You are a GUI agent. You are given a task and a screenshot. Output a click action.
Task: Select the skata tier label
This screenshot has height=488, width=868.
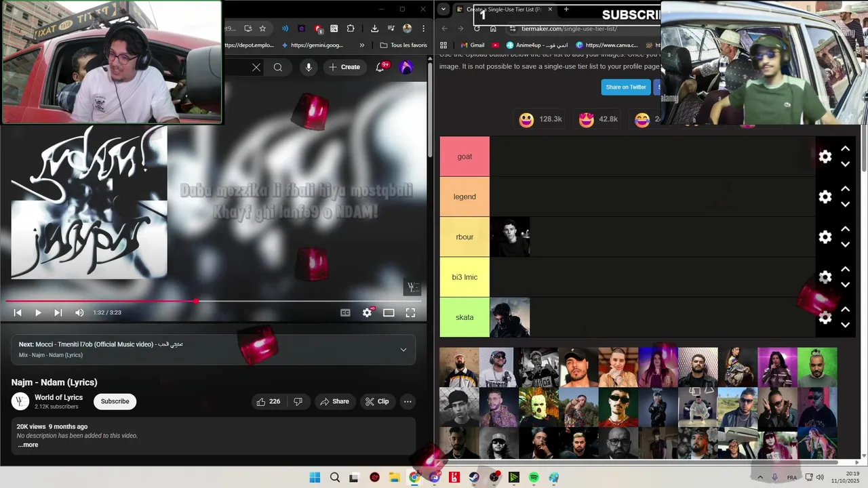pyautogui.click(x=465, y=317)
